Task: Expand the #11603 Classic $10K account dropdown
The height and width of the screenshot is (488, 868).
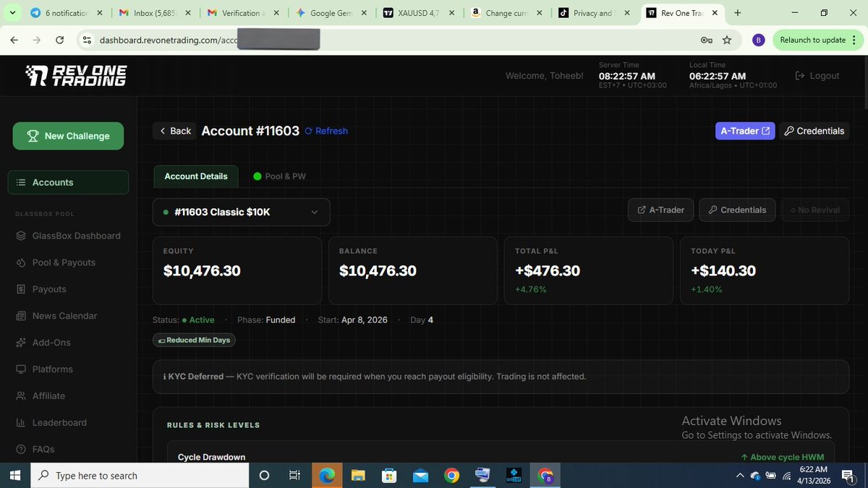Action: tap(242, 212)
